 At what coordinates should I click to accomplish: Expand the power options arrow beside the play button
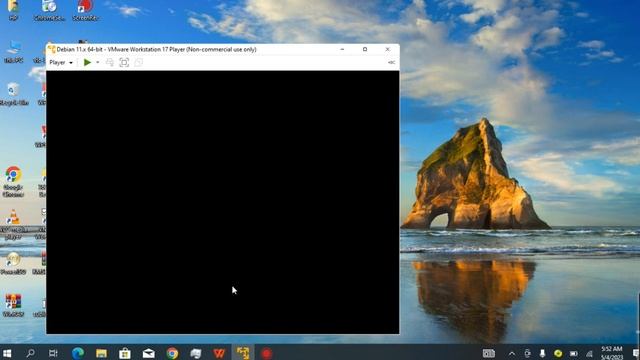point(98,62)
